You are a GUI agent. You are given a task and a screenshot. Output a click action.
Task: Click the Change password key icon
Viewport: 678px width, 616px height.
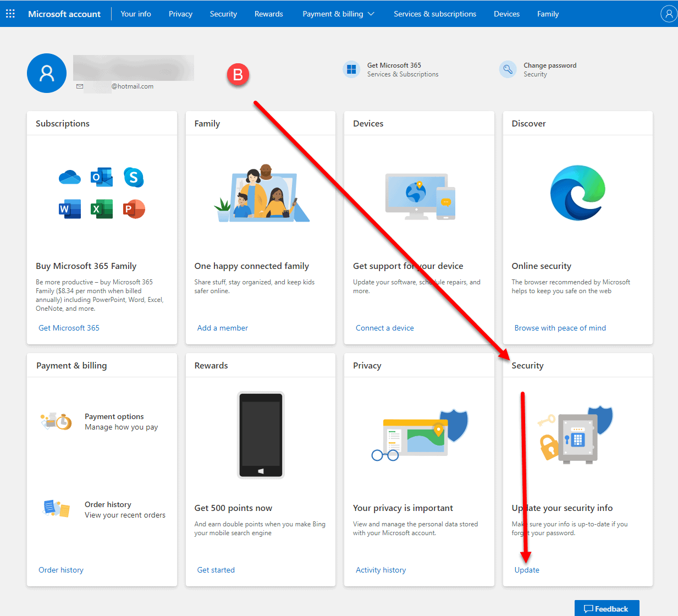pyautogui.click(x=508, y=69)
